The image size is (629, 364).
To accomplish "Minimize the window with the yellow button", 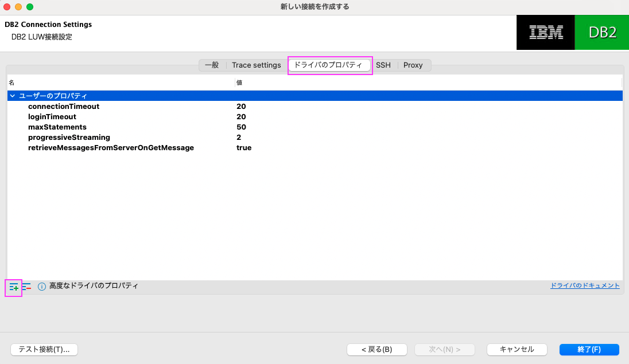I will point(18,7).
